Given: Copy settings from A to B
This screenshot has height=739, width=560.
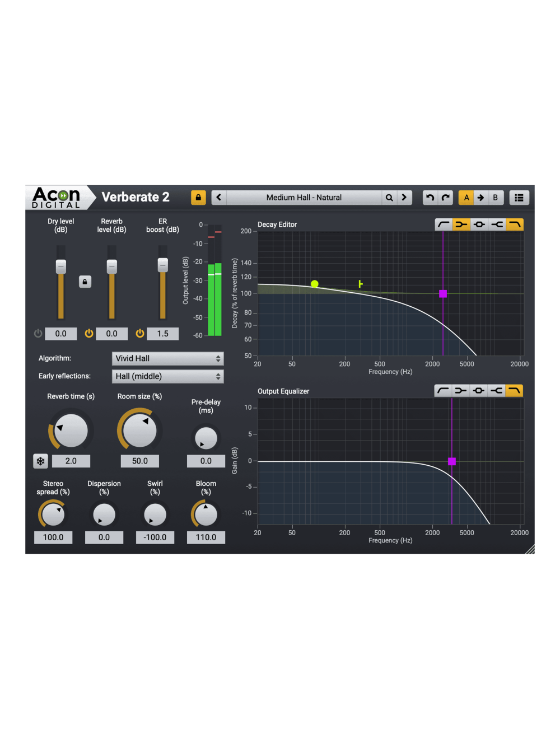Looking at the screenshot, I should (480, 197).
